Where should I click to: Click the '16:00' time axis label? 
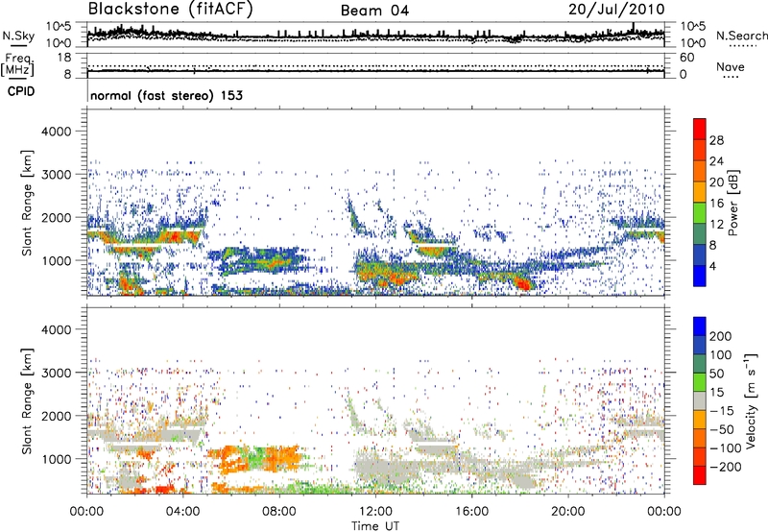pyautogui.click(x=471, y=512)
